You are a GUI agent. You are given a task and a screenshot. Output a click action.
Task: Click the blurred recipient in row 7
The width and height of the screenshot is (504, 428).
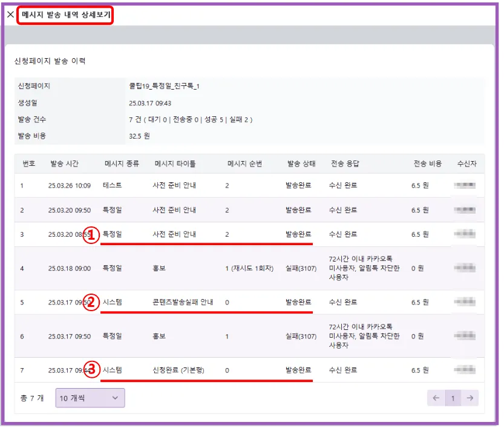point(465,369)
